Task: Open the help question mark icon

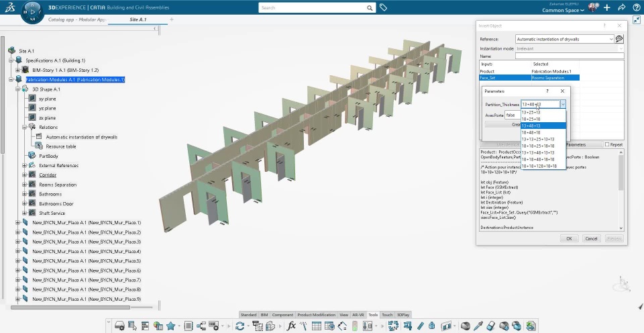Action: pos(636,7)
